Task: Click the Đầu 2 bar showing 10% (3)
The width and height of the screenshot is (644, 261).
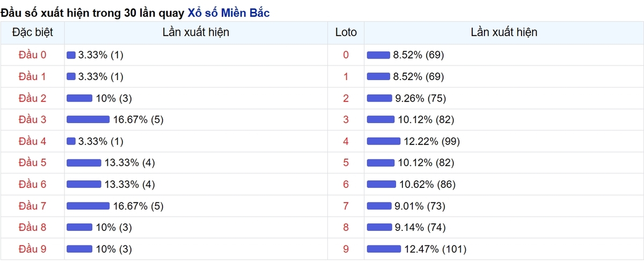Action: [79, 98]
